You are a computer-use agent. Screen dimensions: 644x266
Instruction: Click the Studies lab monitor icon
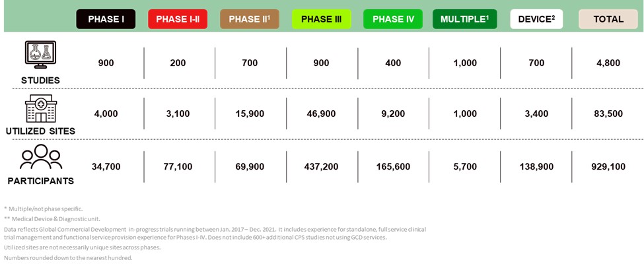(40, 55)
